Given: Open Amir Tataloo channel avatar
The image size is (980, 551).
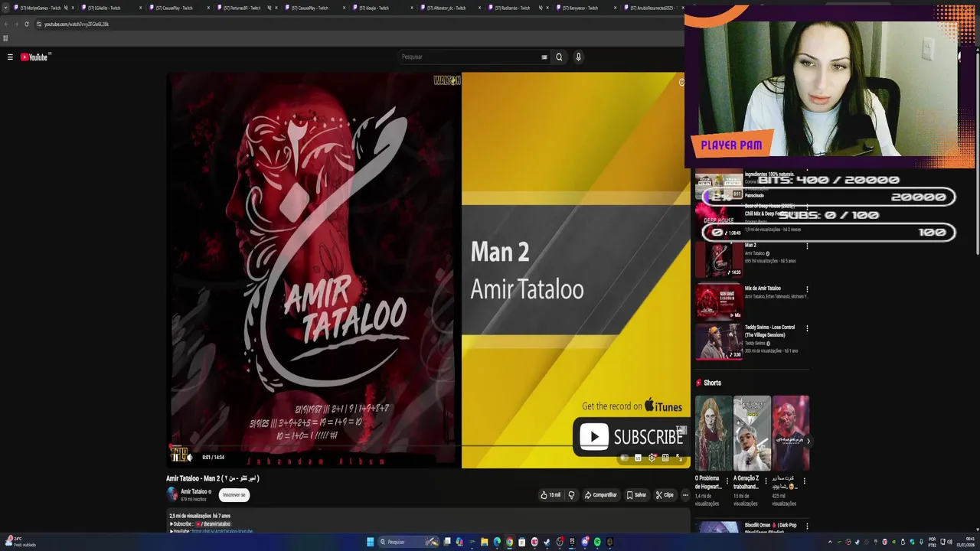Looking at the screenshot, I should click(x=172, y=494).
